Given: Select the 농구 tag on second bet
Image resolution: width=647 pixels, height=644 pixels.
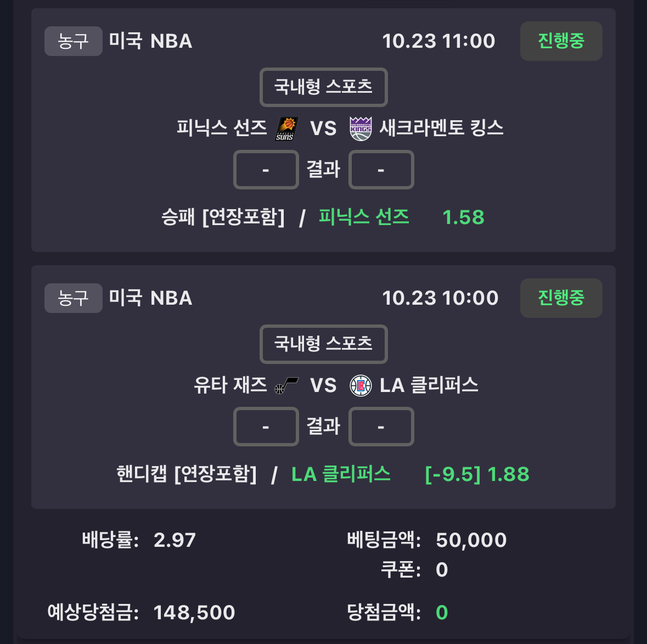Looking at the screenshot, I should click(x=73, y=298).
